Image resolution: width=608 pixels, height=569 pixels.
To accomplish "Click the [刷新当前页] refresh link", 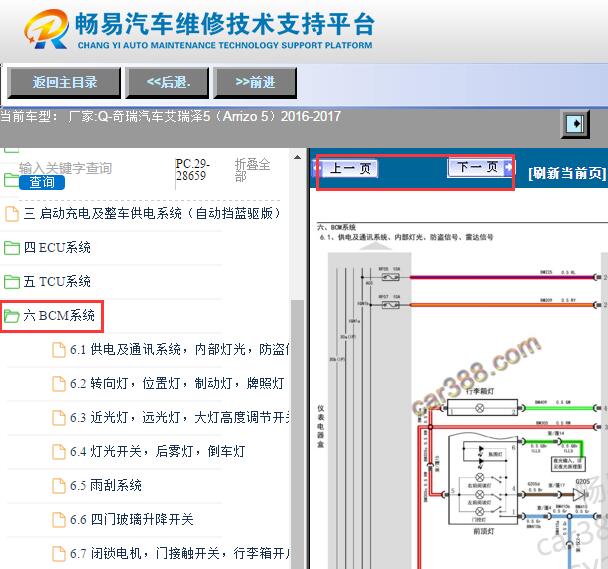I will pyautogui.click(x=567, y=173).
